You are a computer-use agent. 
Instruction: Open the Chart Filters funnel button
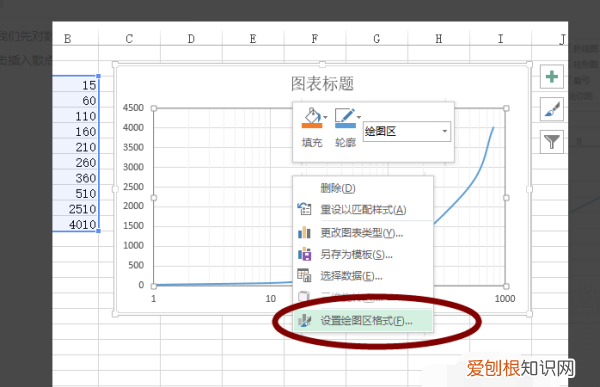tap(551, 142)
